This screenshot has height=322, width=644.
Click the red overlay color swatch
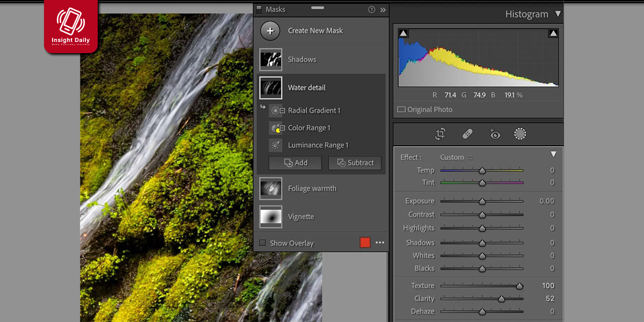pos(365,243)
